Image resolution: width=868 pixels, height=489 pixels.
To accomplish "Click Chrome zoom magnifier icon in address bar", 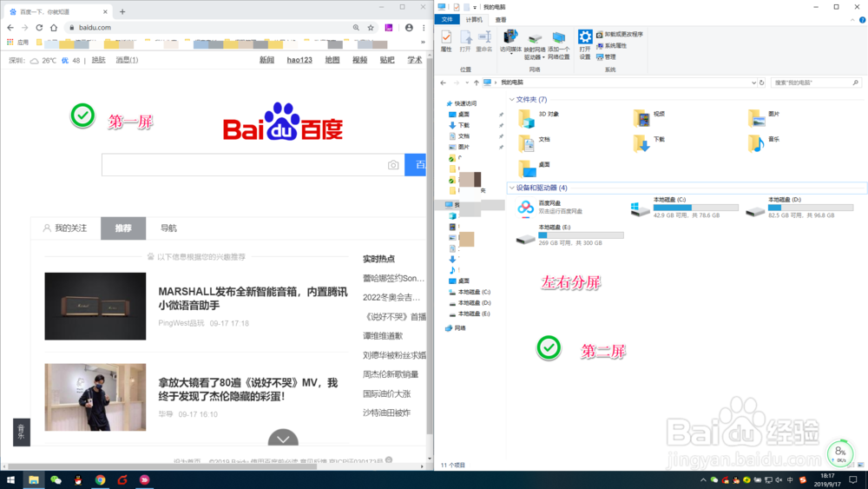I will pyautogui.click(x=356, y=28).
